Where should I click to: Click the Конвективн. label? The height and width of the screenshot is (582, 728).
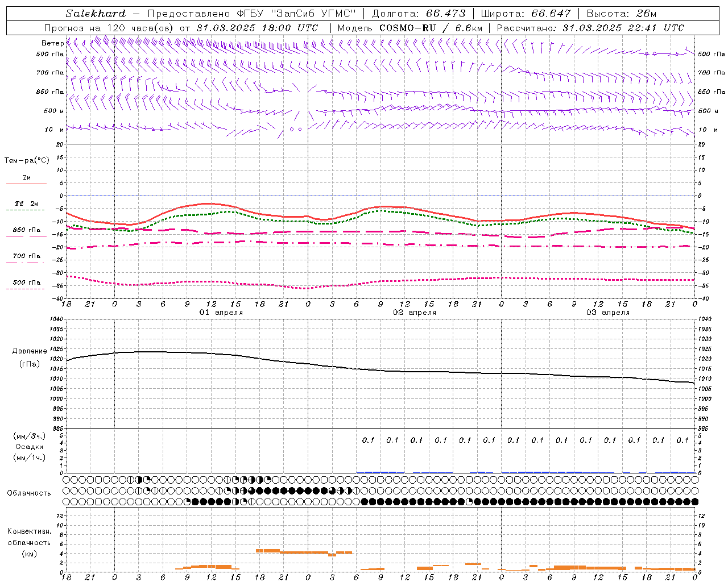pos(29,531)
